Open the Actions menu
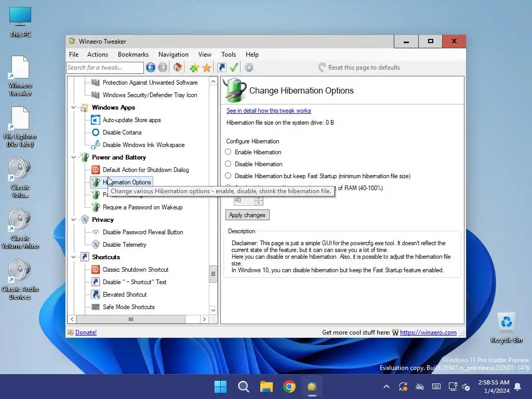This screenshot has width=532, height=399. [x=97, y=55]
